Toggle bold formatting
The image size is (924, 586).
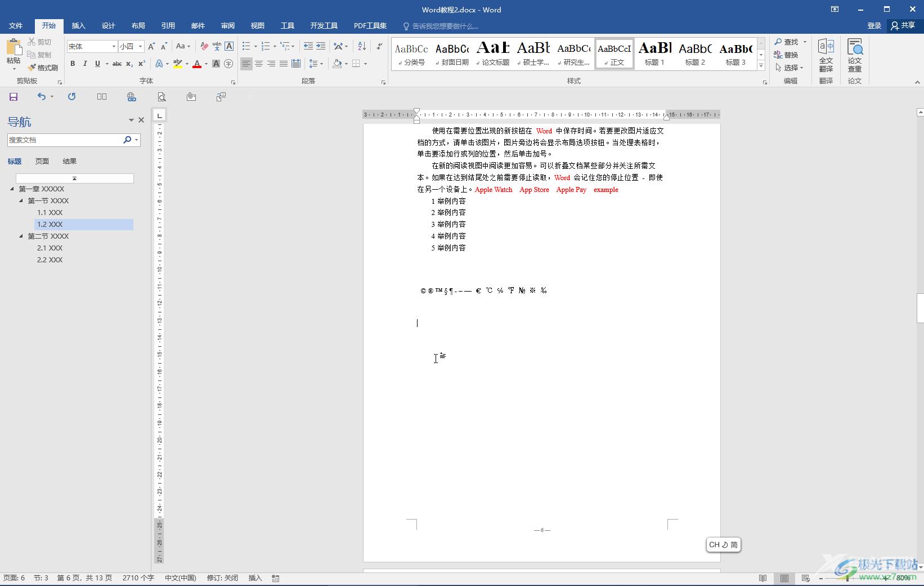click(x=73, y=64)
